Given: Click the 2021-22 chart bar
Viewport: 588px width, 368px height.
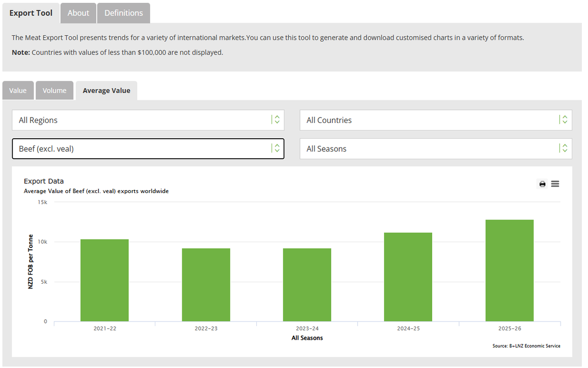Looking at the screenshot, I should [x=104, y=279].
